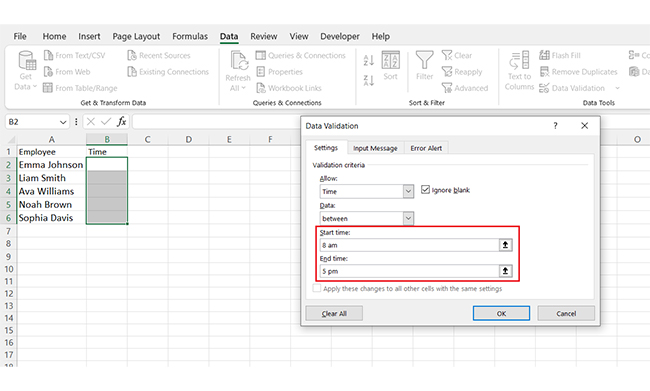
Task: Select cell Noah Brown
Action: 51,204
